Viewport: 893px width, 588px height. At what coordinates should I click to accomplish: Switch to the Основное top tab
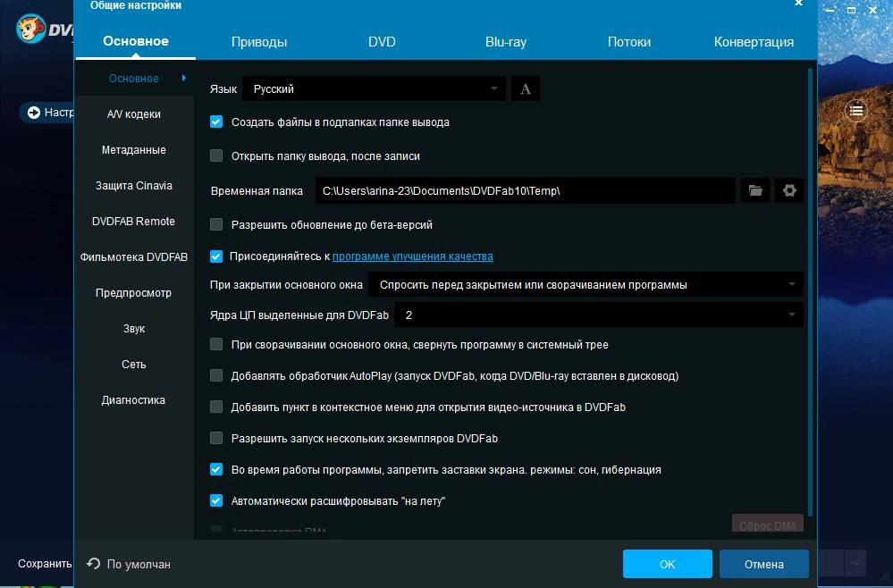pyautogui.click(x=136, y=41)
